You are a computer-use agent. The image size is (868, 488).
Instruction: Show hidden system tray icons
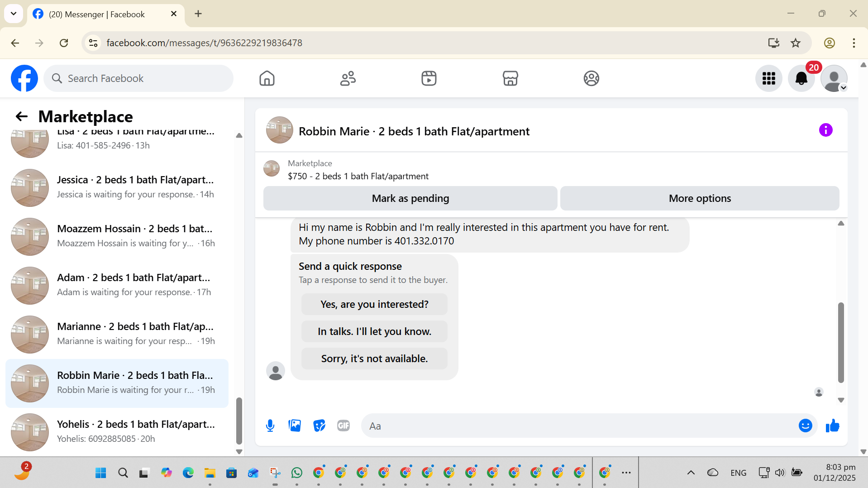691,473
